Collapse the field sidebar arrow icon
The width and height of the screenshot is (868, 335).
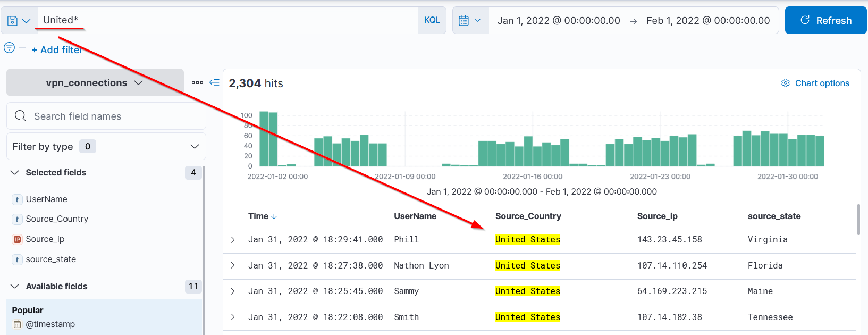coord(214,82)
